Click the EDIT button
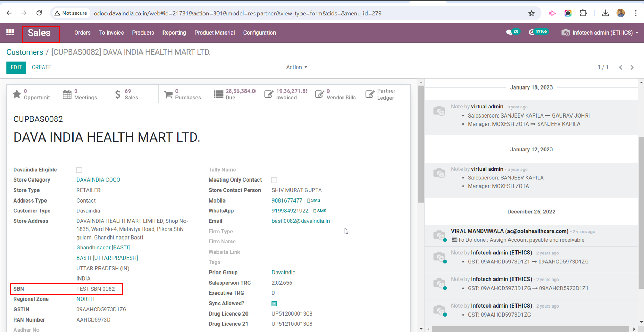The image size is (644, 332). tap(16, 67)
